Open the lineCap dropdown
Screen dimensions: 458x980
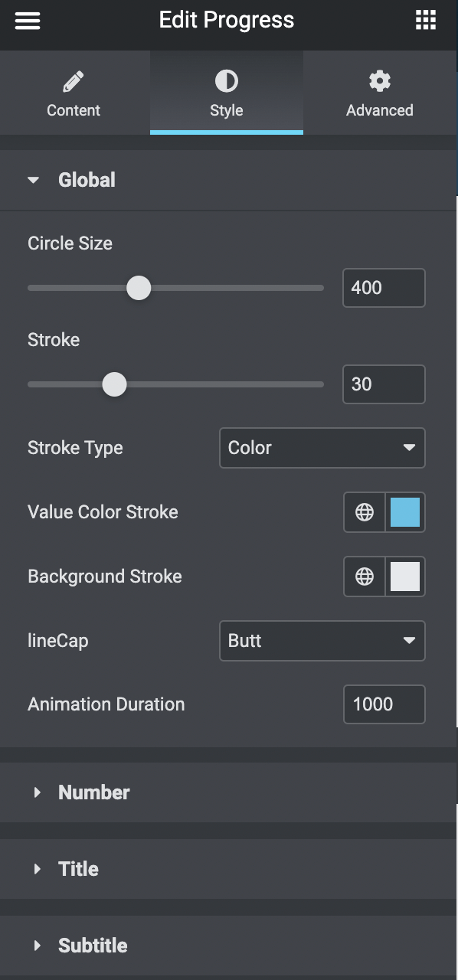click(322, 641)
